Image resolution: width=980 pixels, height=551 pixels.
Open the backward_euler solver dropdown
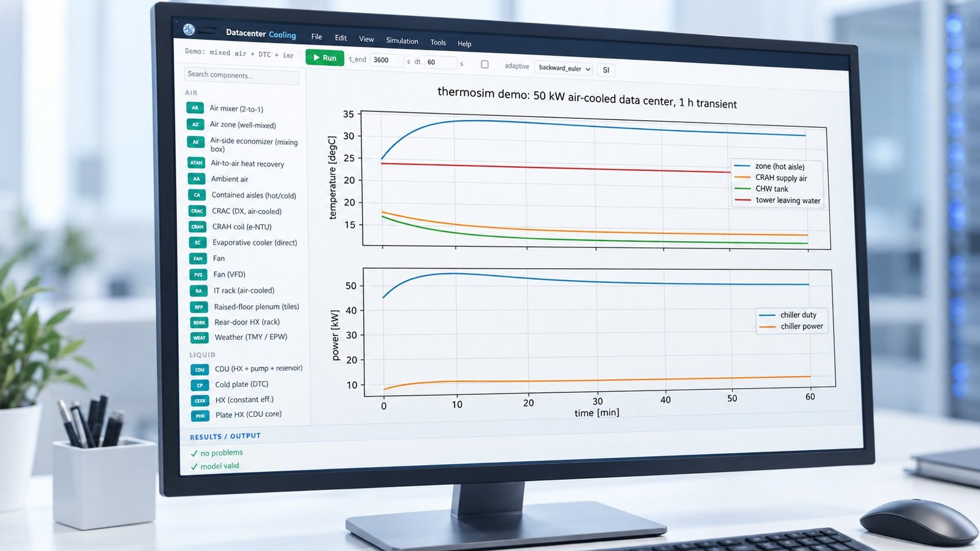tap(564, 68)
